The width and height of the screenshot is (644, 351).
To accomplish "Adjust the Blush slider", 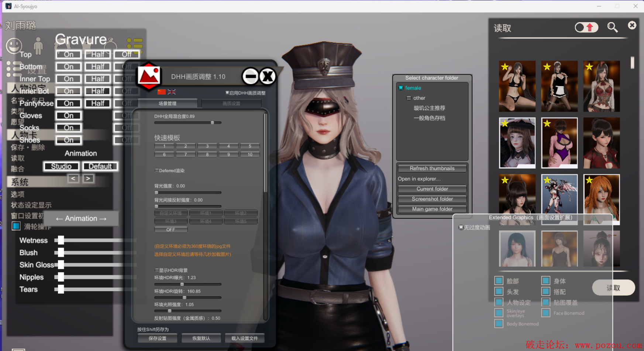I will pyautogui.click(x=95, y=253).
